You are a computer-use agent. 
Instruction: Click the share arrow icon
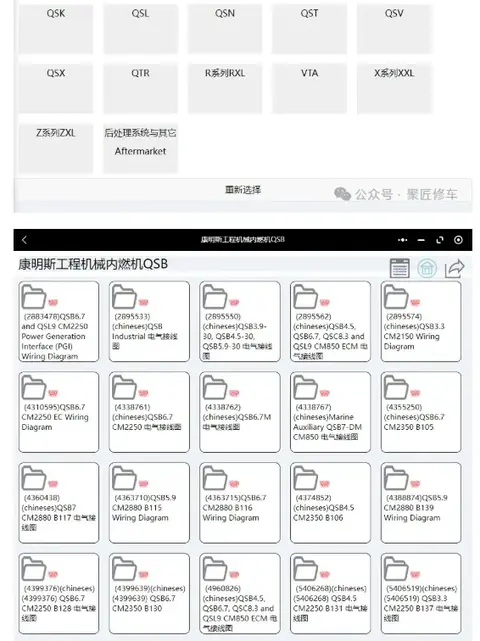tap(455, 268)
